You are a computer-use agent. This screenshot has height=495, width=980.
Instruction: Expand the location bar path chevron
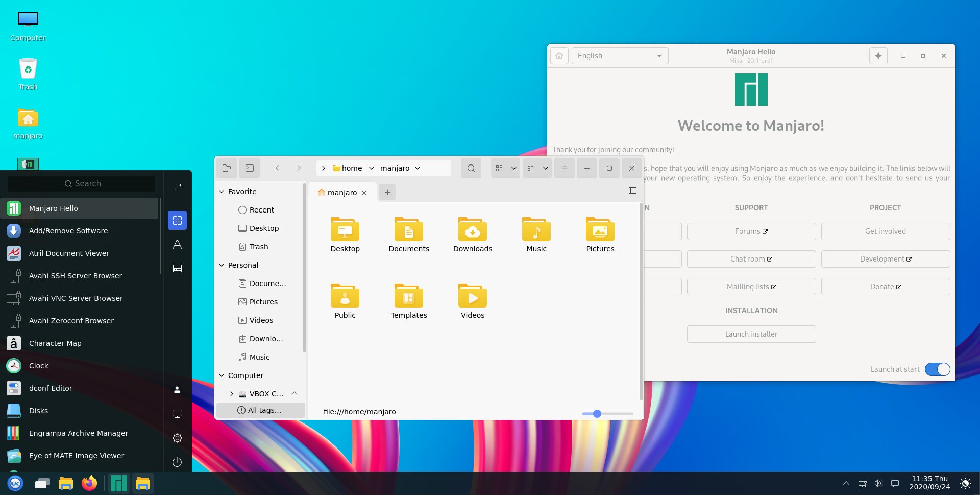click(x=324, y=168)
